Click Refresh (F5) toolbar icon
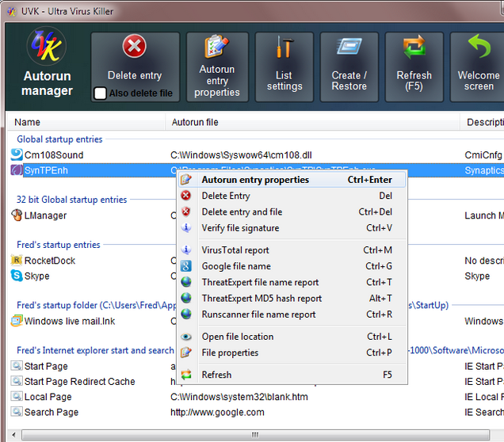Image resolution: width=504 pixels, height=442 pixels. coord(414,47)
